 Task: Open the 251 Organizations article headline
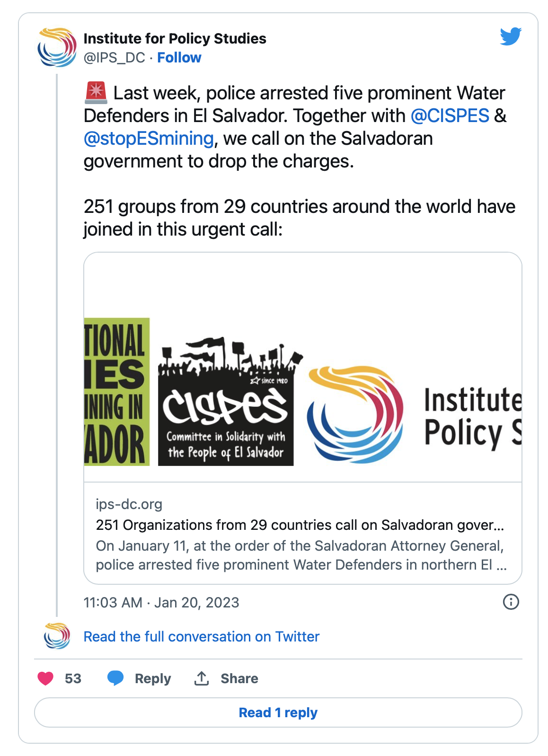[x=300, y=525]
